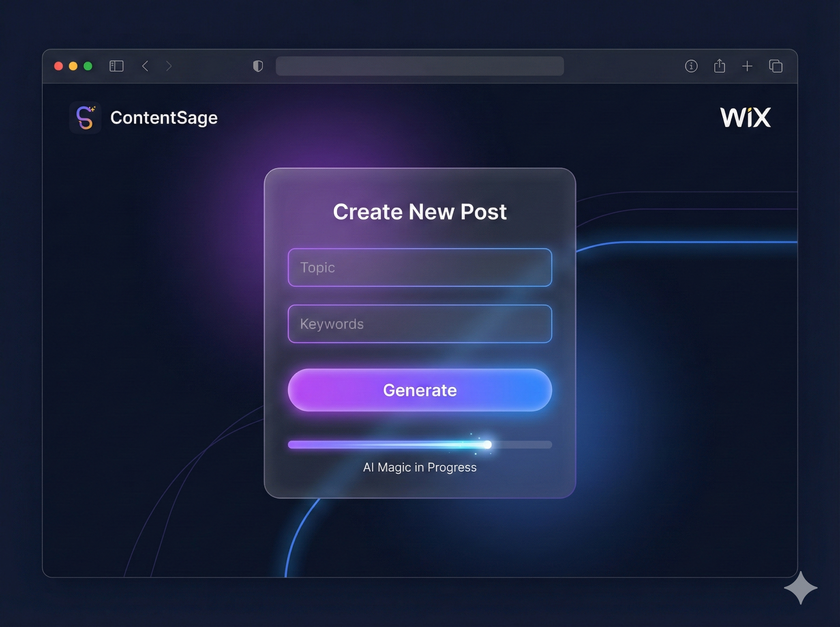Viewport: 840px width, 627px height.
Task: Click the progress bar glowing handle
Action: (488, 444)
